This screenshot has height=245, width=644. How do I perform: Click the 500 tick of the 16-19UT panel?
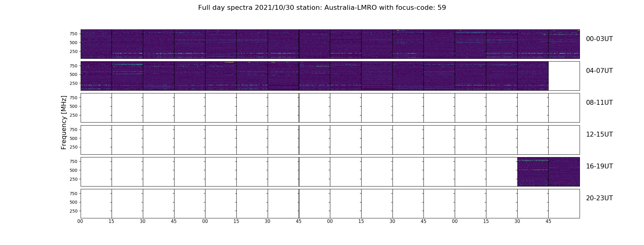[74, 170]
